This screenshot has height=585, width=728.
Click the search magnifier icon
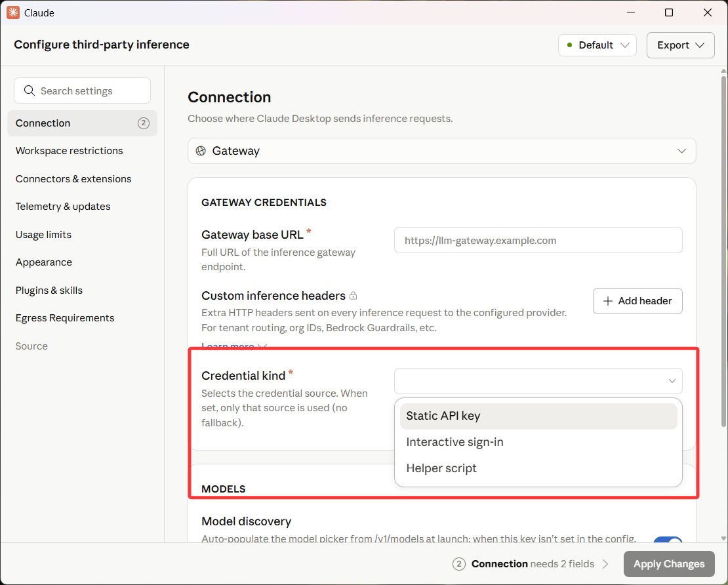tap(30, 91)
